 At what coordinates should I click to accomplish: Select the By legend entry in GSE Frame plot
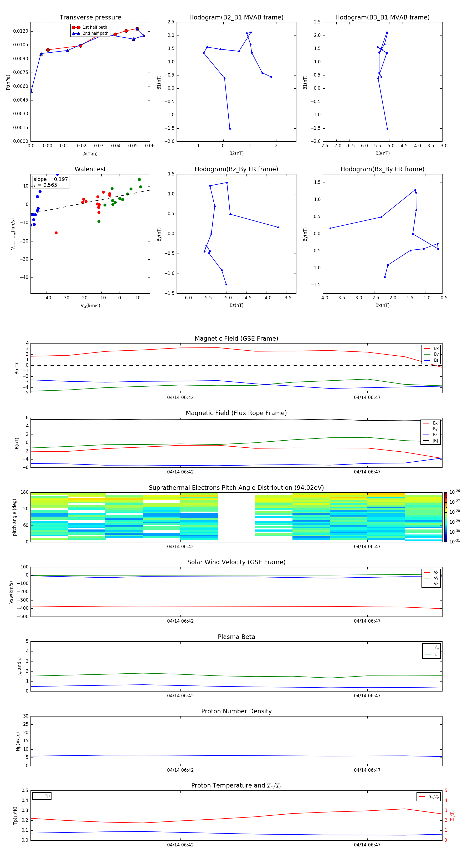click(431, 354)
